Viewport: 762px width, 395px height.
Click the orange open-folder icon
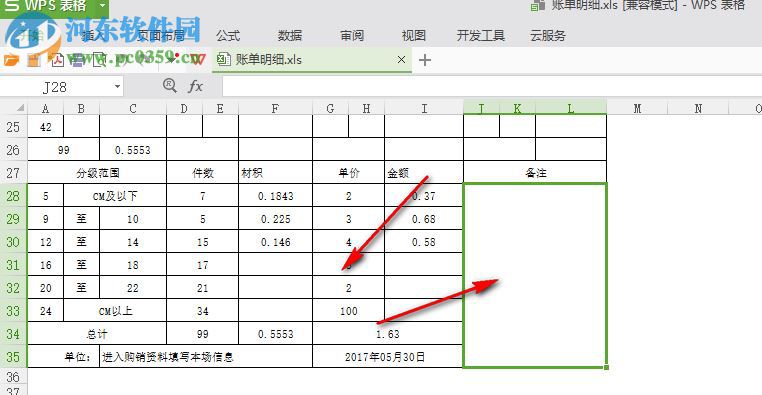coord(11,60)
